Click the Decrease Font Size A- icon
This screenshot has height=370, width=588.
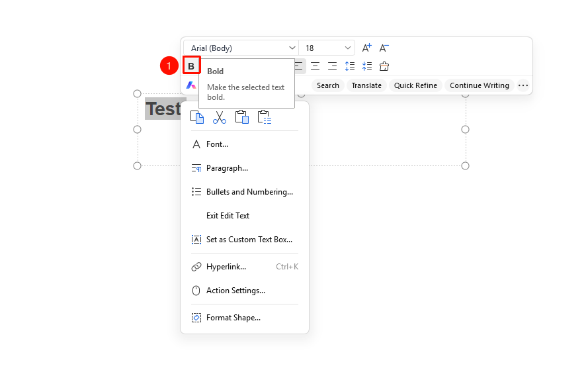point(384,48)
